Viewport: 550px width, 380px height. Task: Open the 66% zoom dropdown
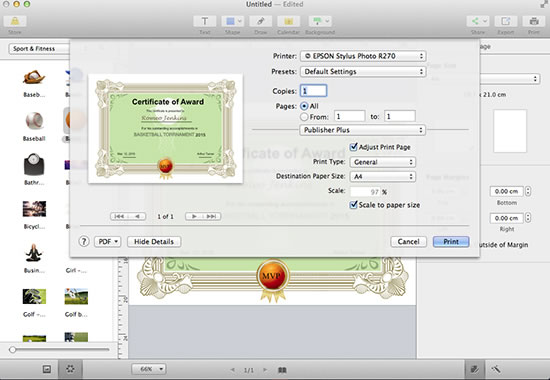[x=149, y=369]
